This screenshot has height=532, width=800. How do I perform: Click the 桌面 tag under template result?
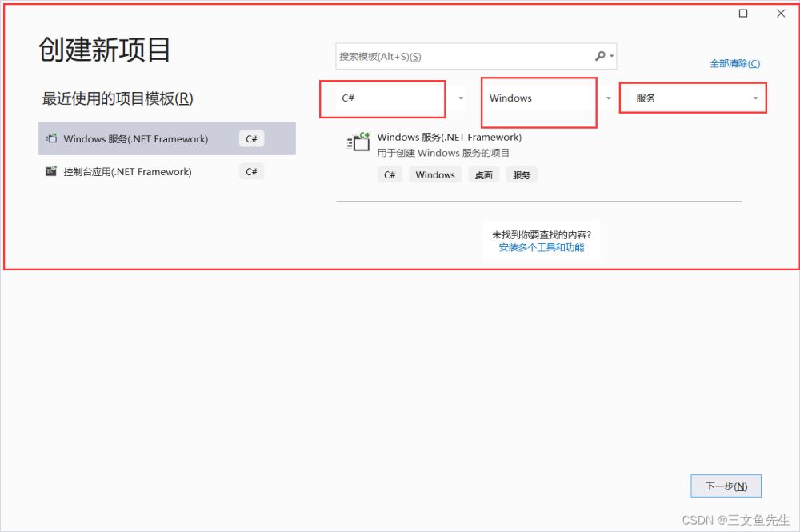pos(483,175)
